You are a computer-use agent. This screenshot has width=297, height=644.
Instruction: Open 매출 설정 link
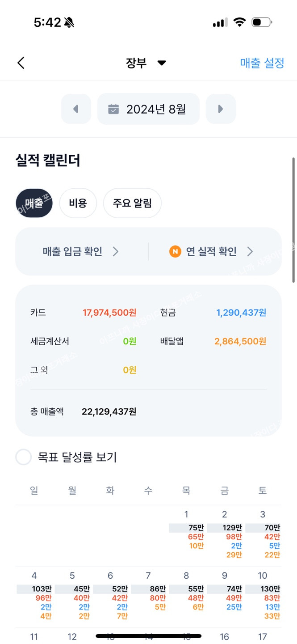tap(262, 63)
